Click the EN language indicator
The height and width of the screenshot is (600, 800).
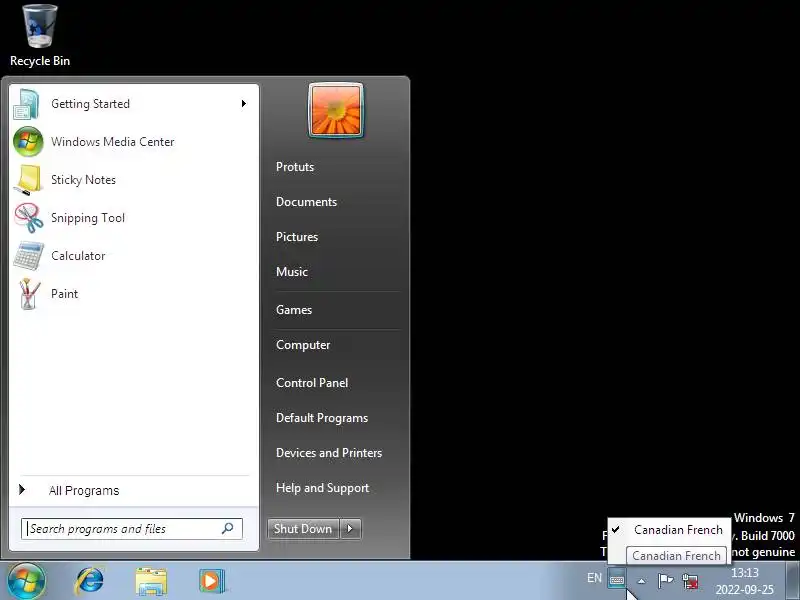[594, 578]
